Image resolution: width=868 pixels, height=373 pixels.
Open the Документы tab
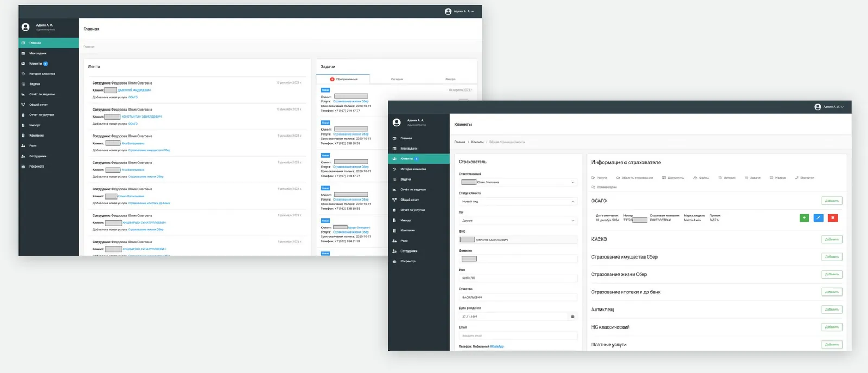pos(673,178)
